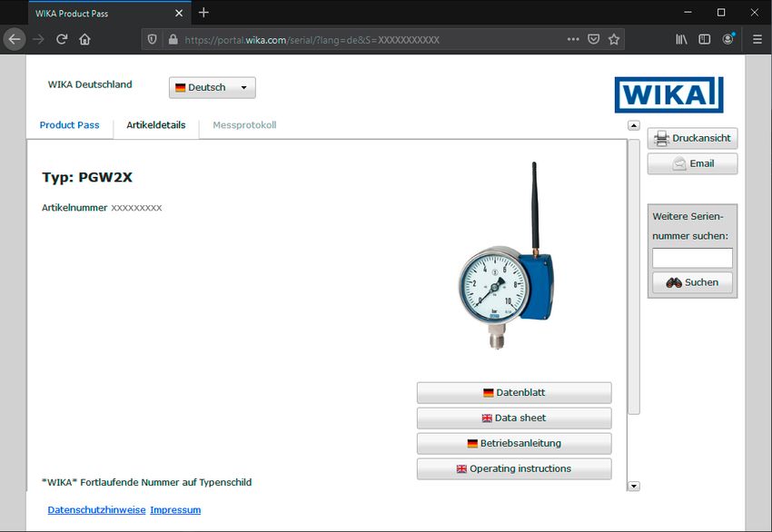The width and height of the screenshot is (772, 532).
Task: Click the WIKA logo
Action: 668,94
